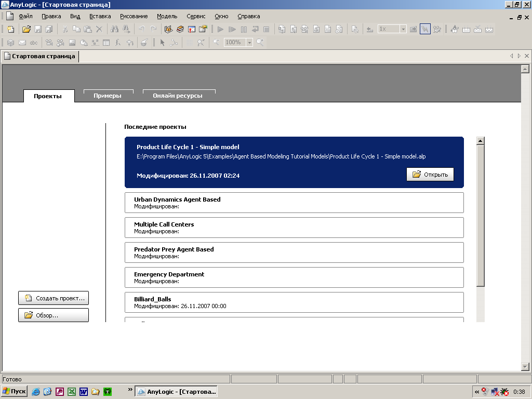Open the Вставка menu
The width and height of the screenshot is (532, 399).
click(x=100, y=16)
